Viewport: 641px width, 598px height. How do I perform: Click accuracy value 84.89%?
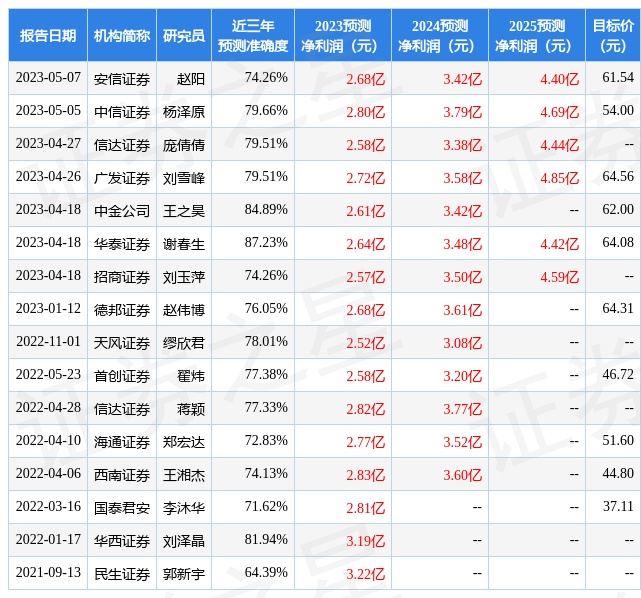pos(266,210)
